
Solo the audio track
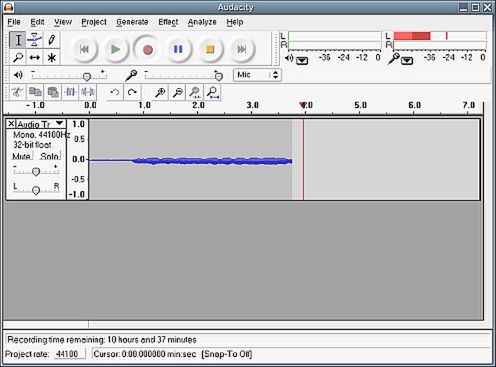click(x=49, y=156)
